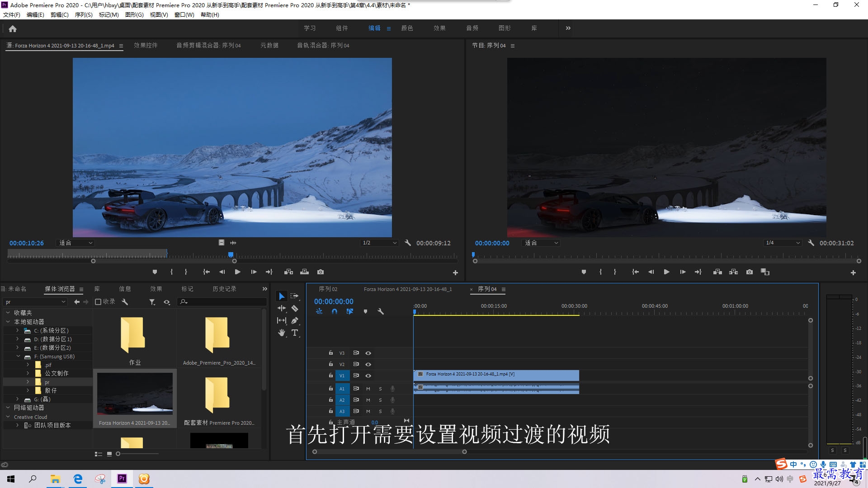
Task: Enable the 收录 ingest checkbox
Action: pos(98,302)
